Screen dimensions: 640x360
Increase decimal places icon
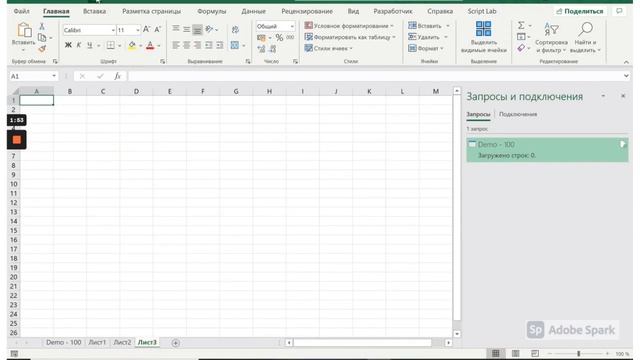(x=261, y=49)
